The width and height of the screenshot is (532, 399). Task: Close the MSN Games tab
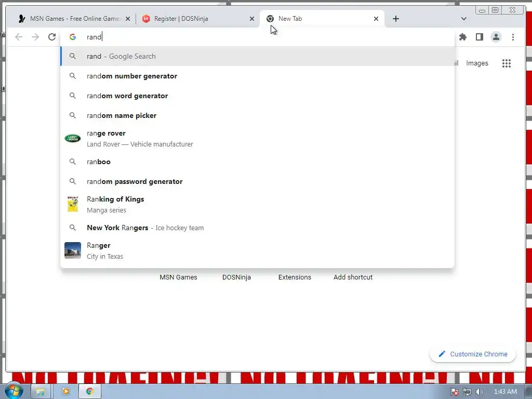click(128, 19)
